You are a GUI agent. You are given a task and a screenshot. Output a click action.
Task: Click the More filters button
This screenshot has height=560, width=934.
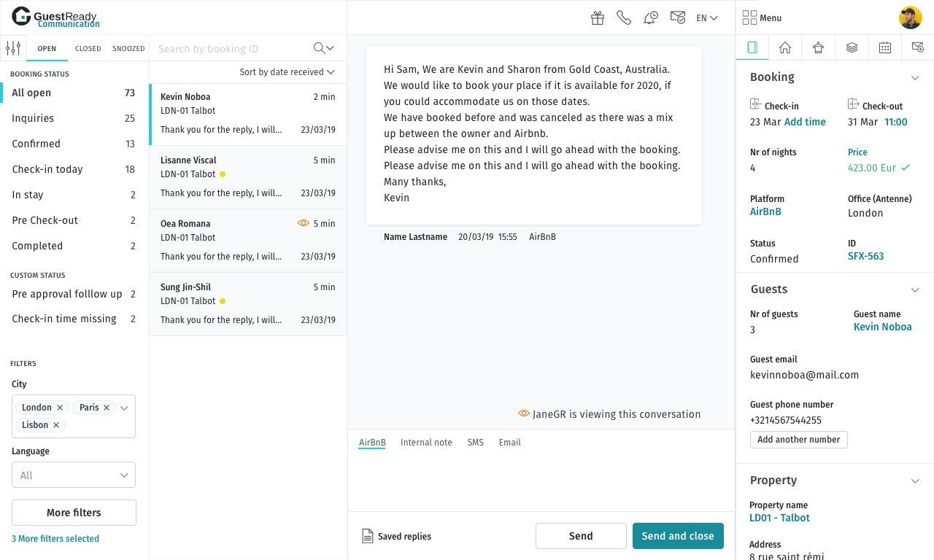74,513
